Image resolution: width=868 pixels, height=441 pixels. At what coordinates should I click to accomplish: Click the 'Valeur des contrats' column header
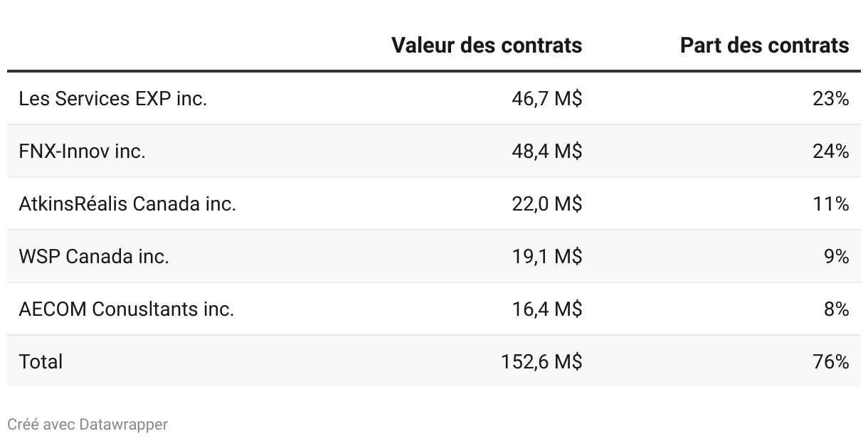[487, 46]
